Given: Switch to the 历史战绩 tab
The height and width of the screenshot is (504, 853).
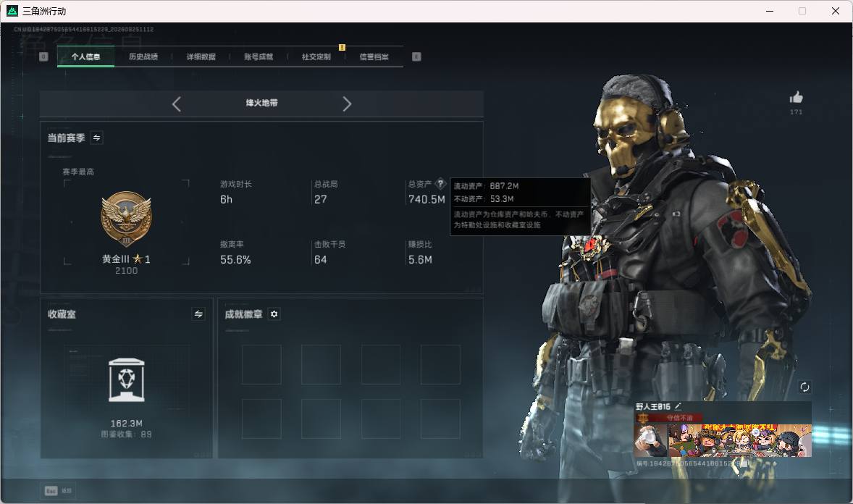Looking at the screenshot, I should point(143,56).
